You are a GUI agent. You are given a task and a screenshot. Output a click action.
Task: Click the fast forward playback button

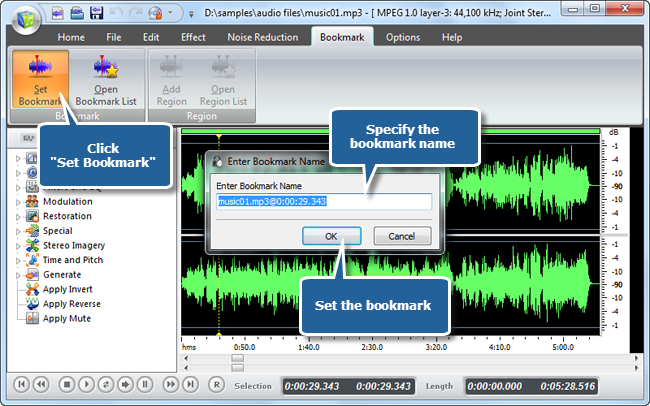170,384
